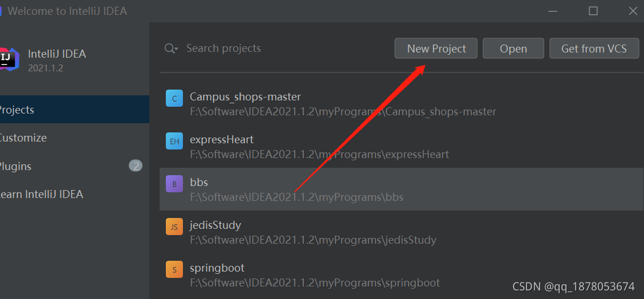Viewport: 644px width, 299px height.
Task: Click path ending myPrograms\jedisStudy
Action: [x=313, y=240]
